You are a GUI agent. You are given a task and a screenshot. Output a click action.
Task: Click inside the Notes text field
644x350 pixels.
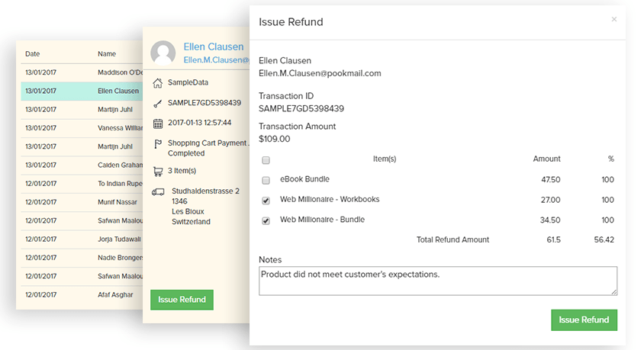click(437, 281)
